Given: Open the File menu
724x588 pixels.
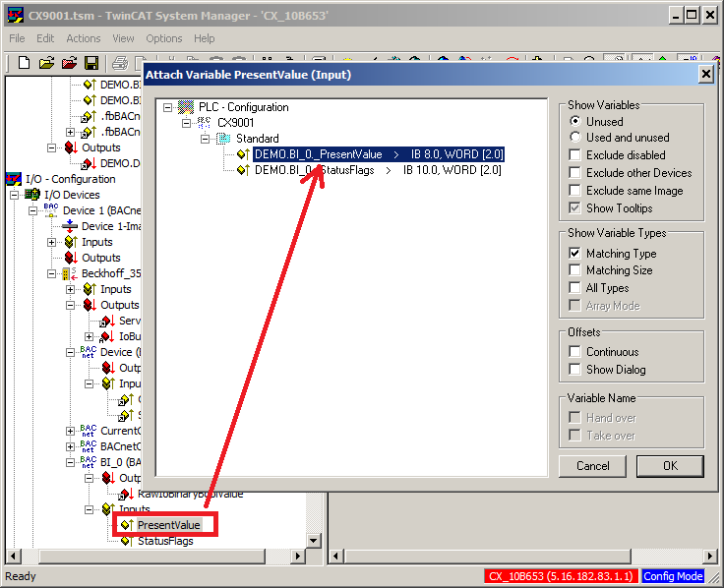Looking at the screenshot, I should pyautogui.click(x=17, y=38).
